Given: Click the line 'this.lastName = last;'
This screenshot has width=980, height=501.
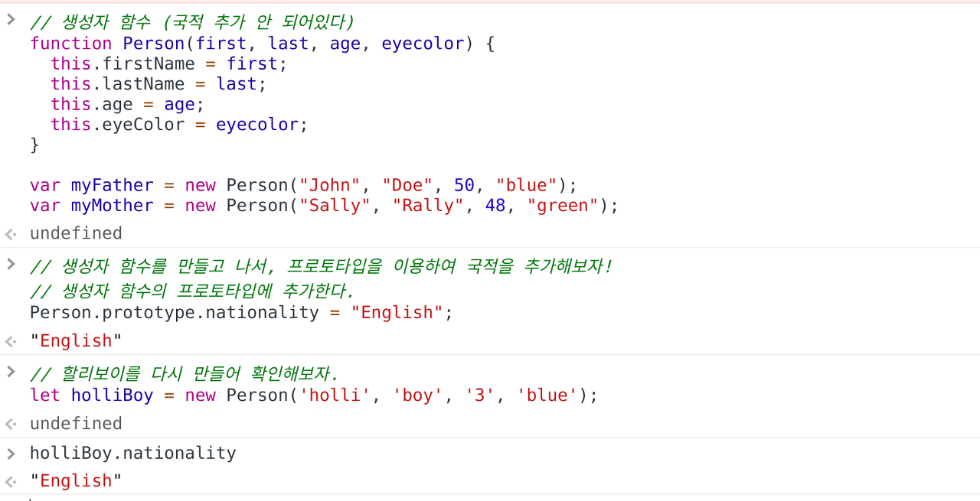Looking at the screenshot, I should point(158,84).
